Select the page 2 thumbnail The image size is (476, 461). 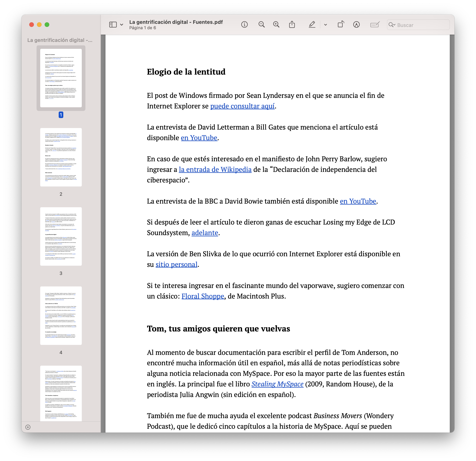coord(61,157)
